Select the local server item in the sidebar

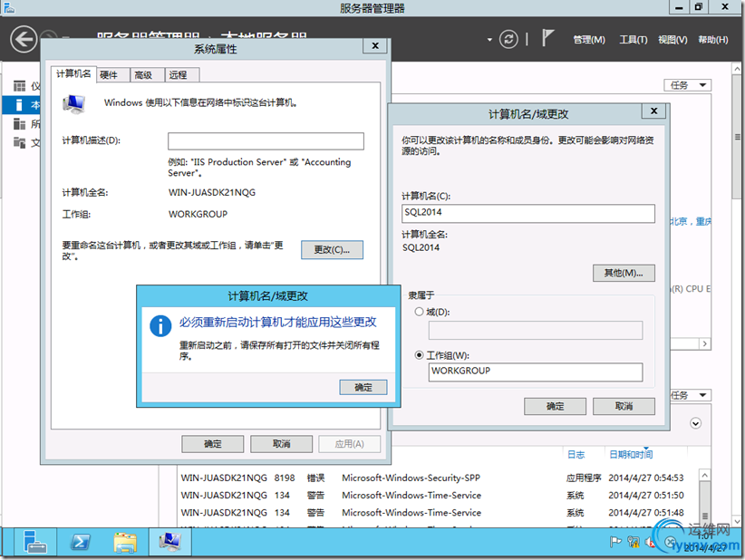pyautogui.click(x=22, y=105)
